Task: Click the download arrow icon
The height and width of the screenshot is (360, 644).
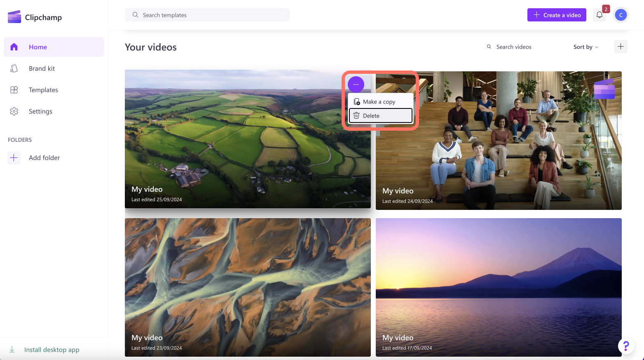Action: (12, 350)
